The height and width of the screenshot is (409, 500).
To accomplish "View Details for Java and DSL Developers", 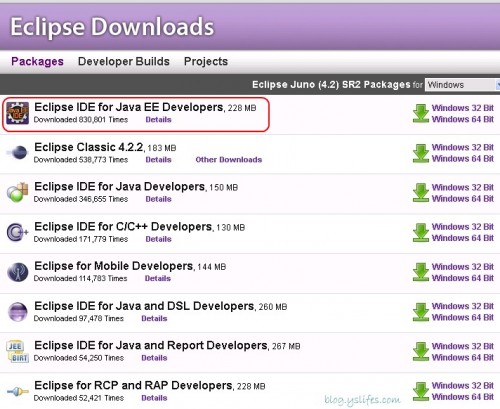I will click(154, 318).
